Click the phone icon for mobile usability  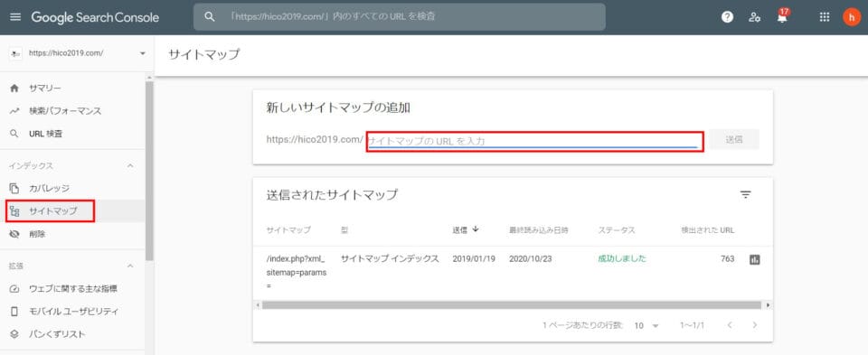coord(15,312)
